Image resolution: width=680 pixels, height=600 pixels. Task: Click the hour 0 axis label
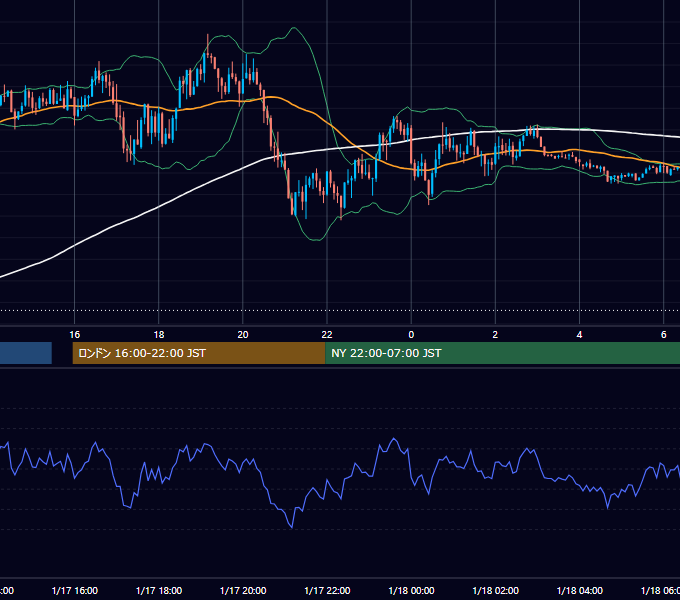click(411, 335)
